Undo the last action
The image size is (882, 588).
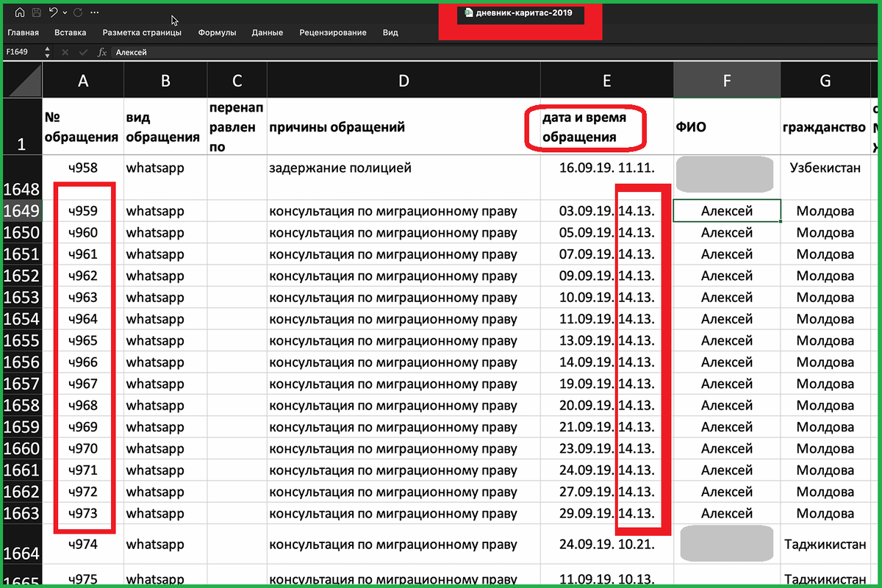pyautogui.click(x=52, y=12)
